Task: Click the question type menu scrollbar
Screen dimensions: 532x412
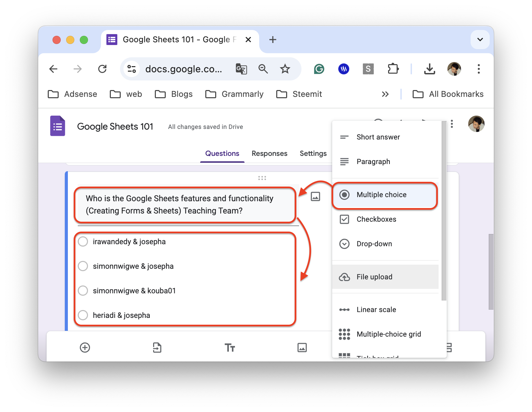Action: (444, 211)
